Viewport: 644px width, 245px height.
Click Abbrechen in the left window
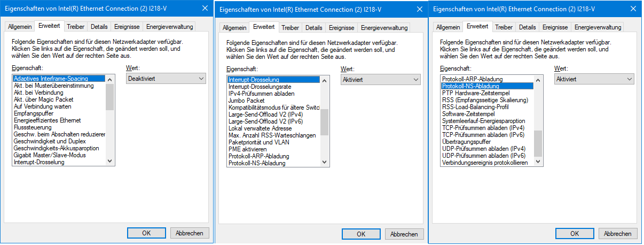point(190,233)
